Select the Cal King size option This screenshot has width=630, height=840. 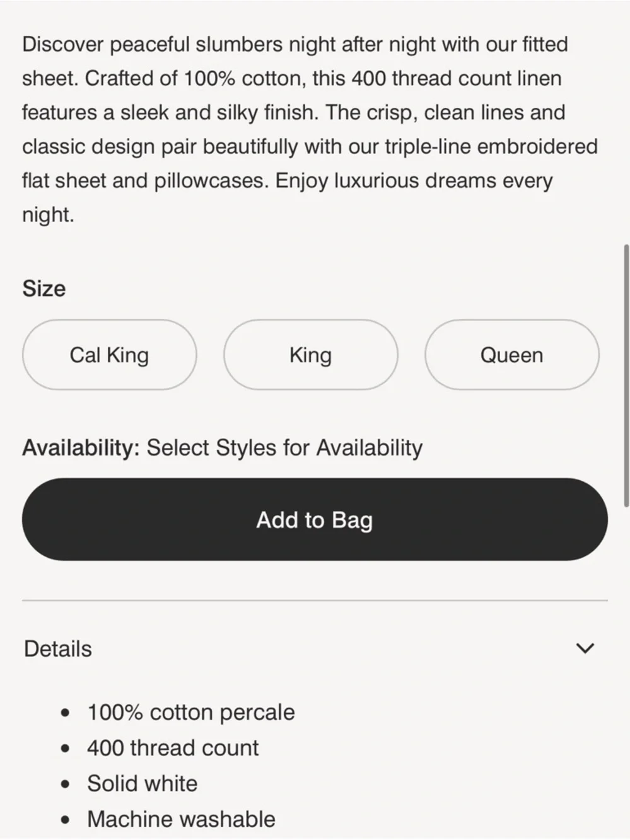[x=109, y=355]
